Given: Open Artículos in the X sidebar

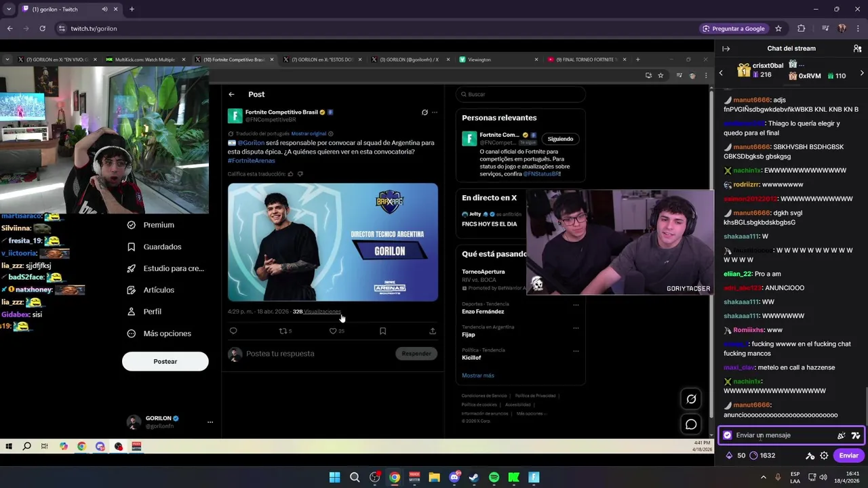Looking at the screenshot, I should 151,290.
